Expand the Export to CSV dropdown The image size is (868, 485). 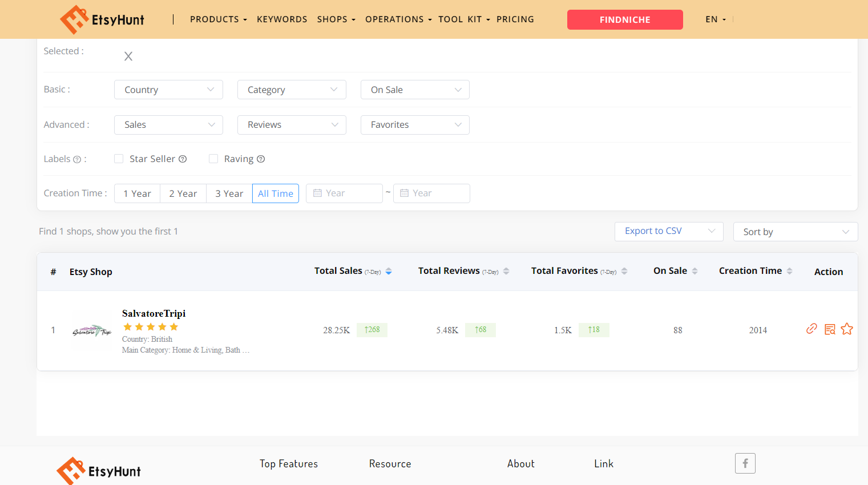pos(669,231)
